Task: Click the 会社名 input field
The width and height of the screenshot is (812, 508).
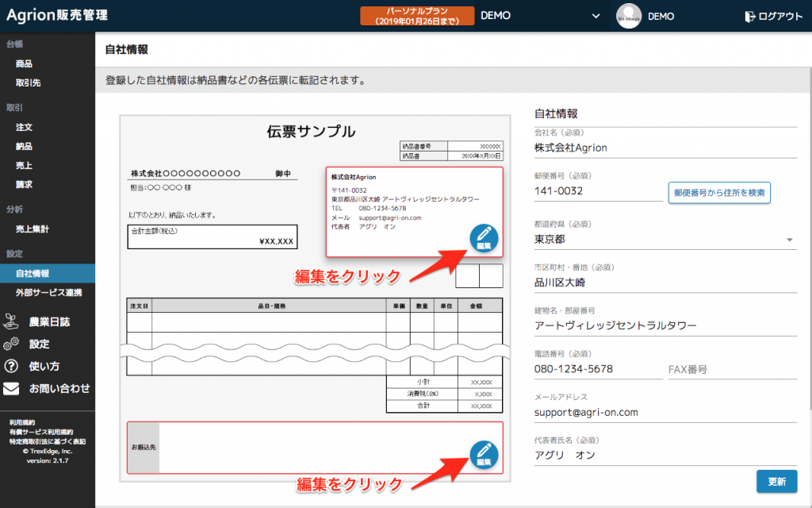Action: (665, 148)
